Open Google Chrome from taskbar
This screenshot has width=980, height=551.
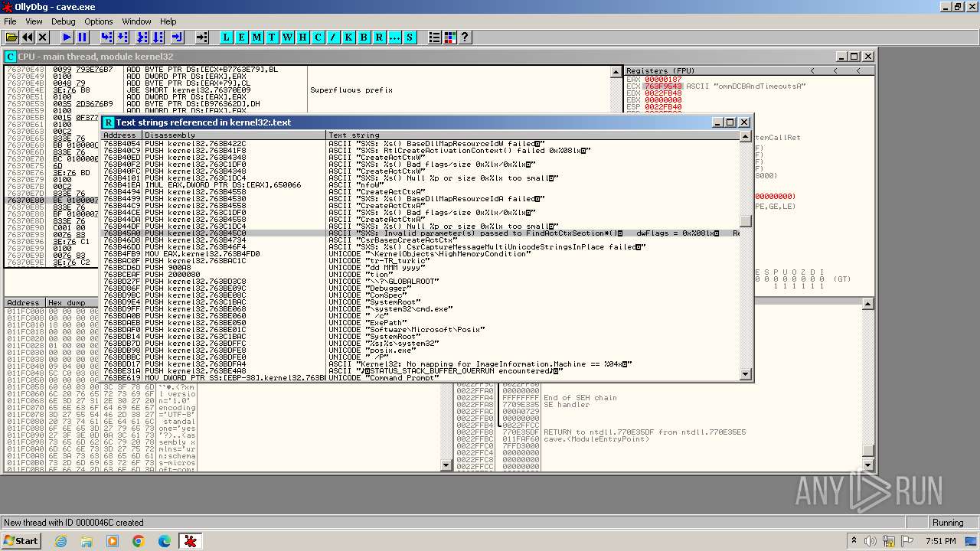tap(138, 541)
